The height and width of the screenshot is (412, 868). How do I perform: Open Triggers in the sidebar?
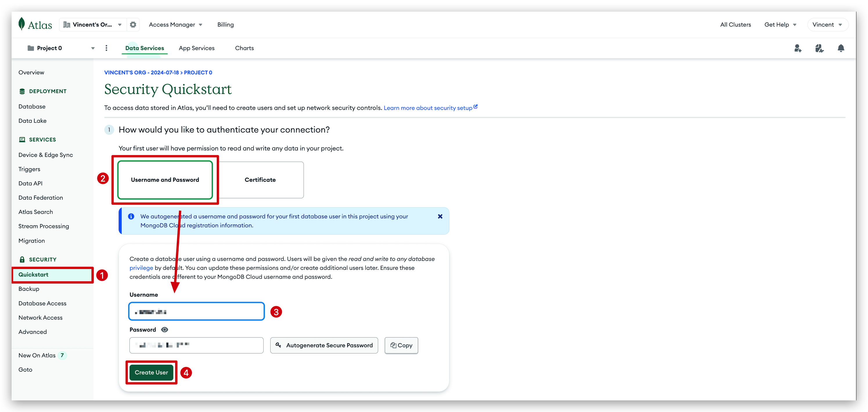tap(29, 169)
